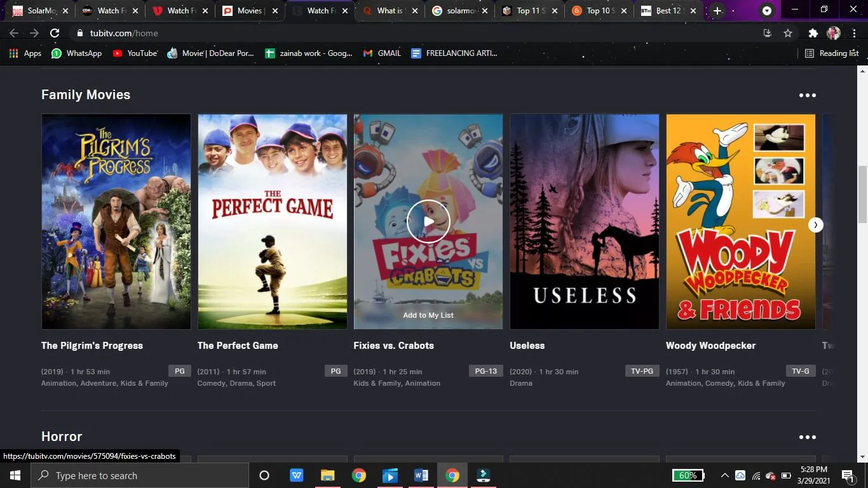Open the zainab work Google Sheets bookmark
Screen dimensions: 868x488
tap(309, 53)
